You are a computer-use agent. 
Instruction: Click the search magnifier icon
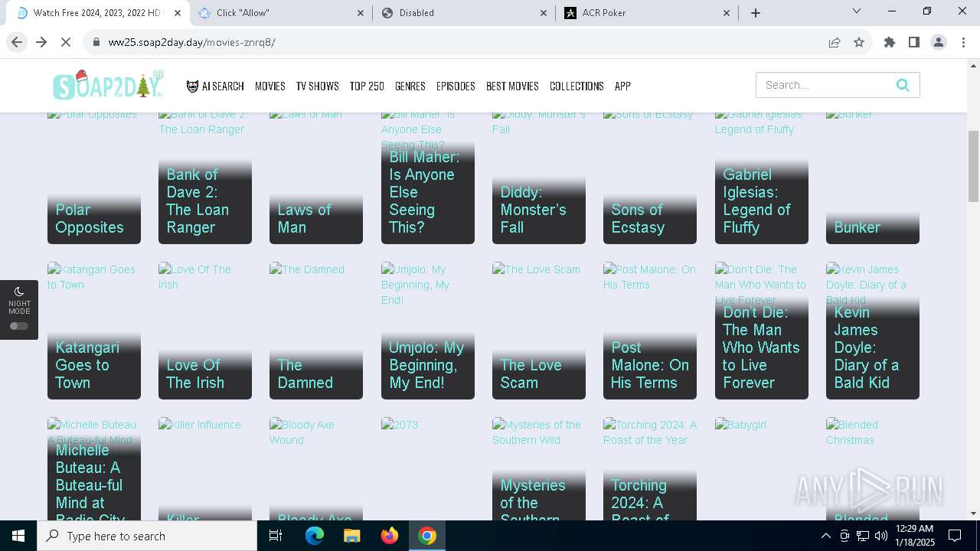point(903,85)
